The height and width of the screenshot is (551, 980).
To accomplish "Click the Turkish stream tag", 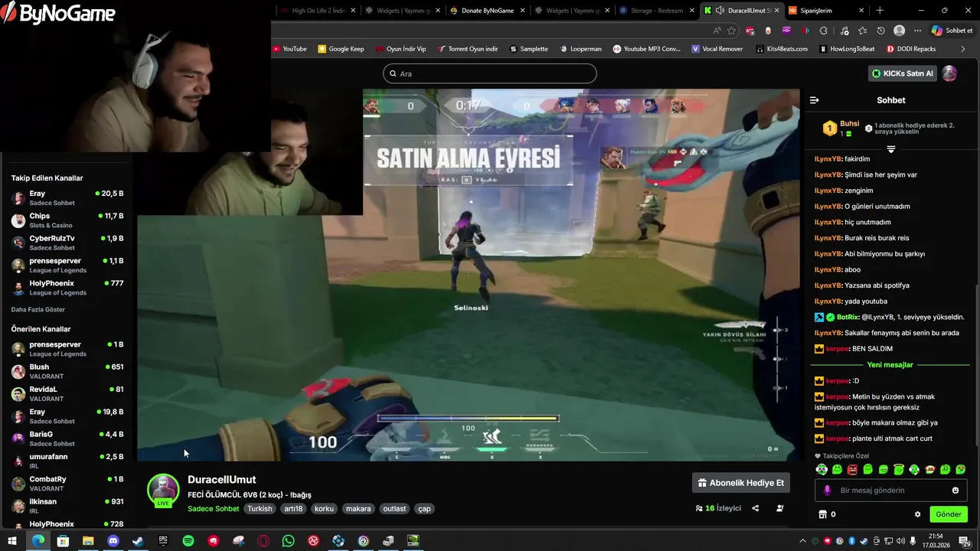I will click(260, 509).
